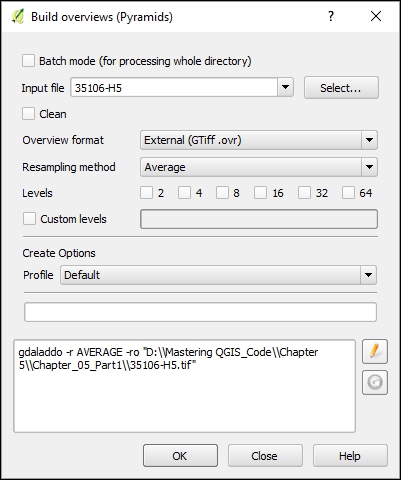Check the level 8 box
The image size is (401, 480).
[222, 193]
